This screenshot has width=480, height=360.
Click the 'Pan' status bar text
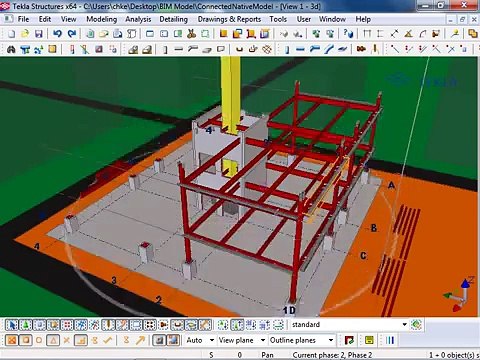[x=267, y=355]
